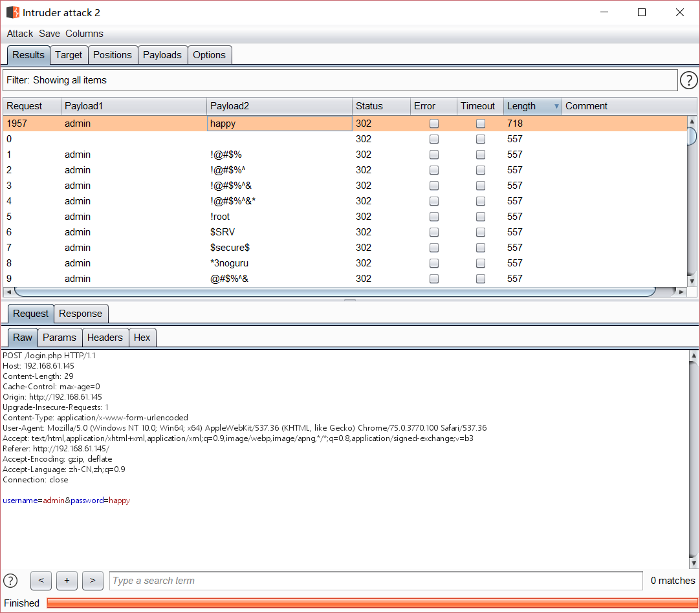
Task: Click results table scroll left arrow
Action: tap(8, 292)
